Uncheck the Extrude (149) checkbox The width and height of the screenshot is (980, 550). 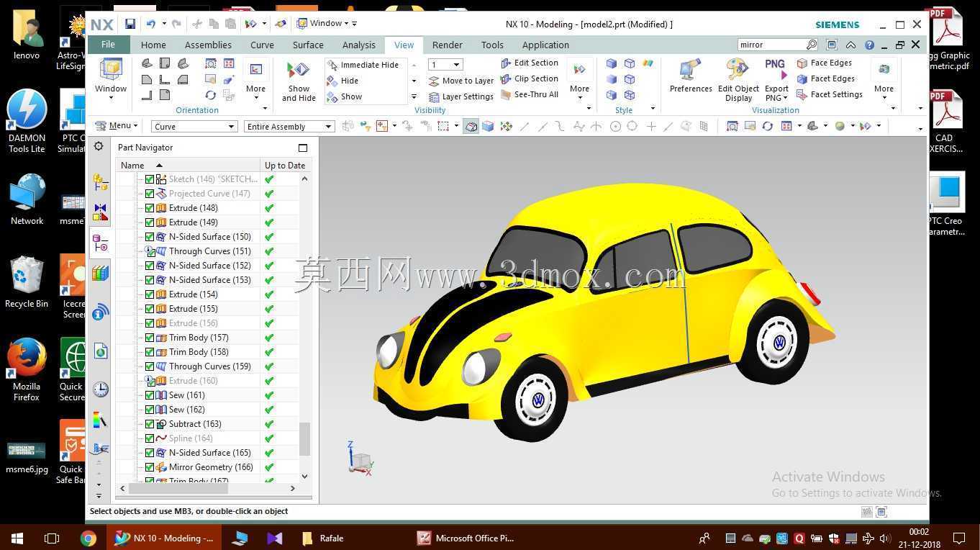[x=150, y=222]
